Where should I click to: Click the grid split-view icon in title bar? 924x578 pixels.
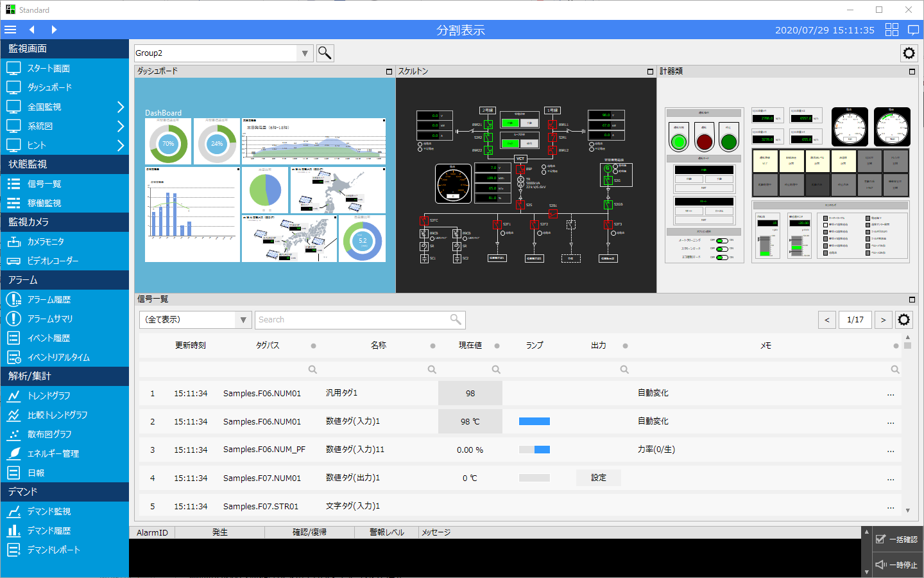click(x=892, y=29)
